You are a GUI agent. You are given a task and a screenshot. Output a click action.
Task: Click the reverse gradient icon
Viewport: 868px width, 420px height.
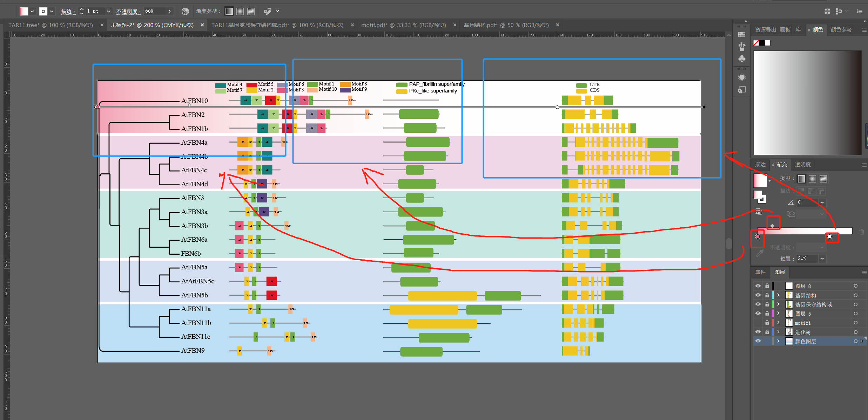click(759, 212)
